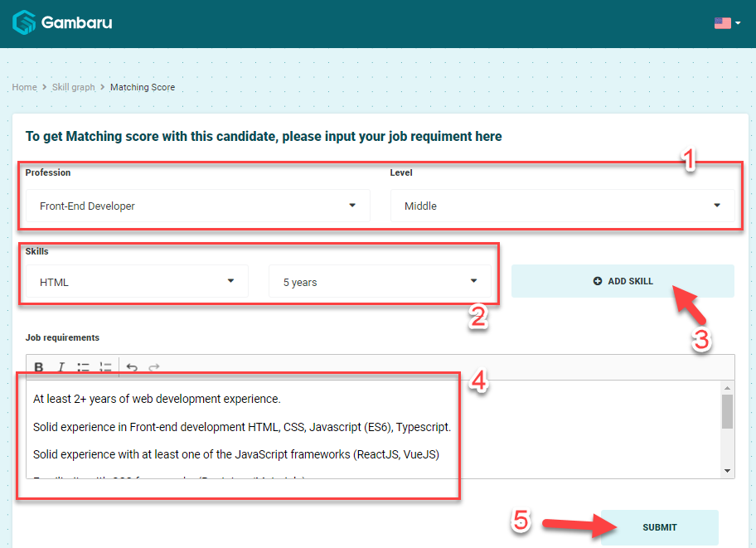The height and width of the screenshot is (548, 756).
Task: Redo the last editor change
Action: 153,367
